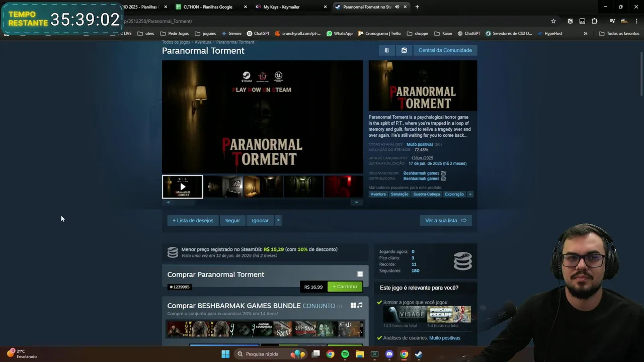Click the update date 17 de jun. de 2025
This screenshot has height=362, width=644.
pyautogui.click(x=437, y=163)
